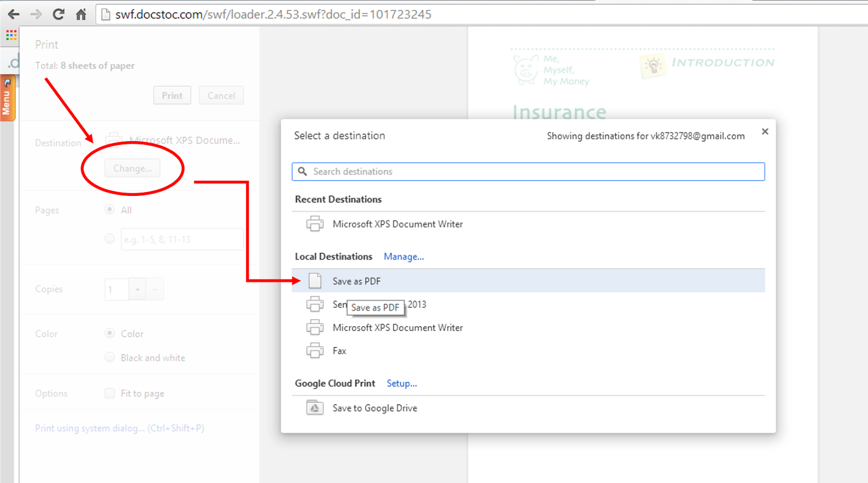The height and width of the screenshot is (483, 868).
Task: Open the home page icon
Action: (81, 15)
